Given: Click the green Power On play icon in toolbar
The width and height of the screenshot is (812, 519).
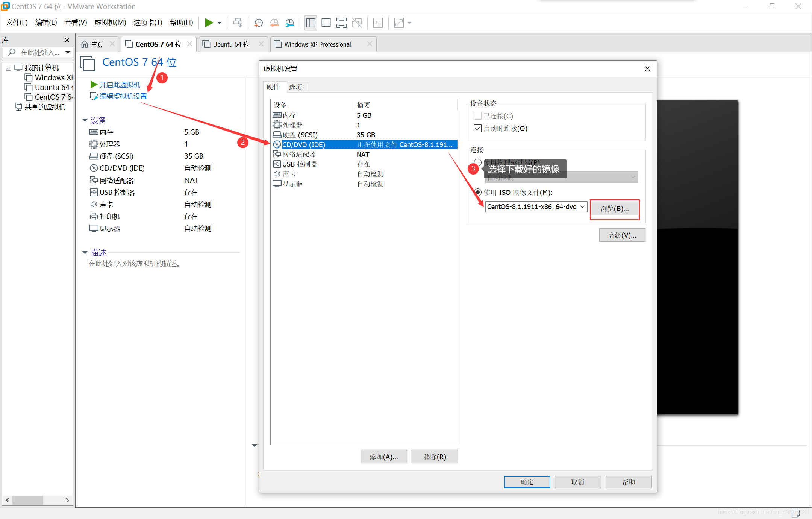Looking at the screenshot, I should [x=209, y=23].
